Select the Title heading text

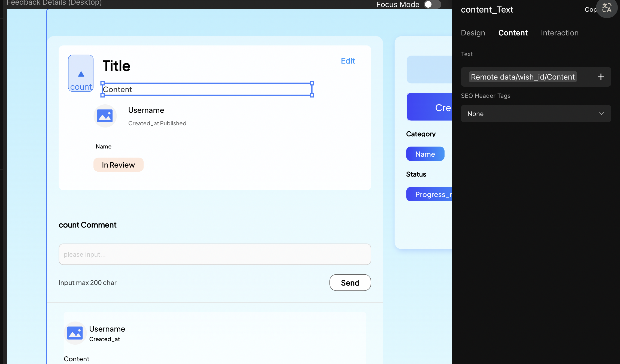(116, 66)
